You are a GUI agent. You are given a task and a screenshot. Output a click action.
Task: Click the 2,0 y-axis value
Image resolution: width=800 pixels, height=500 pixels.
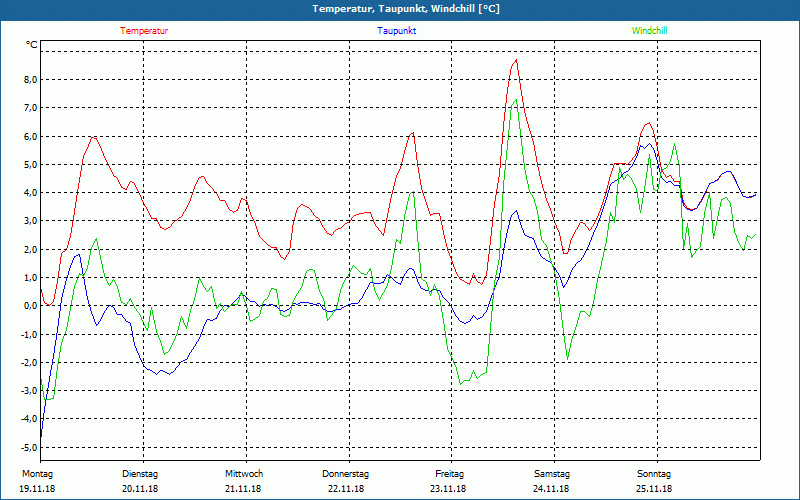click(29, 249)
